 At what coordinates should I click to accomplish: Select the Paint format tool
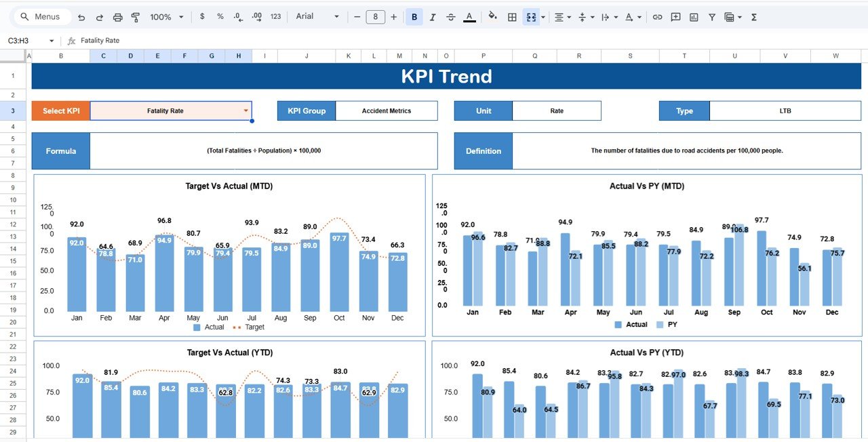coord(135,16)
